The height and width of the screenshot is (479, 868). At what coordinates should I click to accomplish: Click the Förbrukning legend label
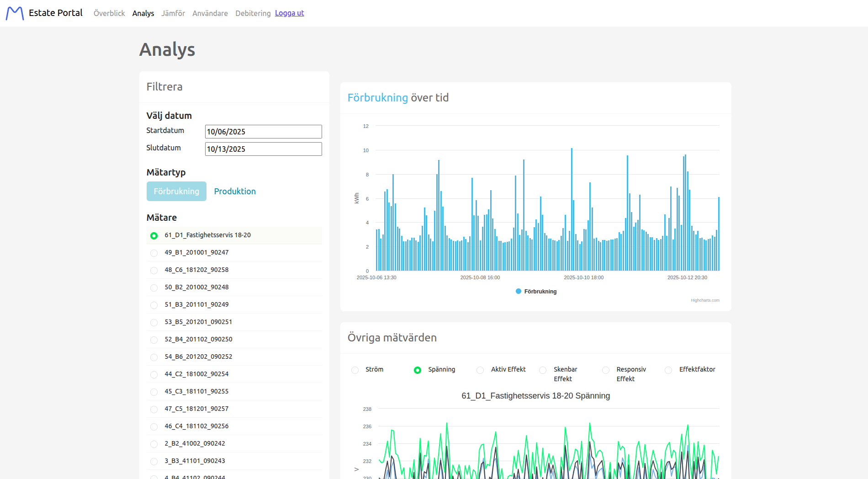click(540, 292)
